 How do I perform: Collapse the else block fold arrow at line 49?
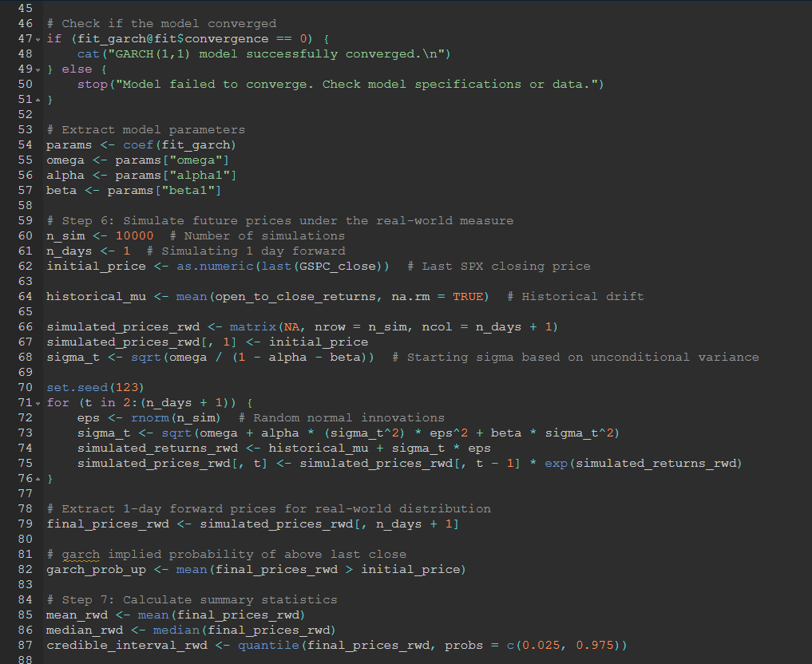pos(38,70)
